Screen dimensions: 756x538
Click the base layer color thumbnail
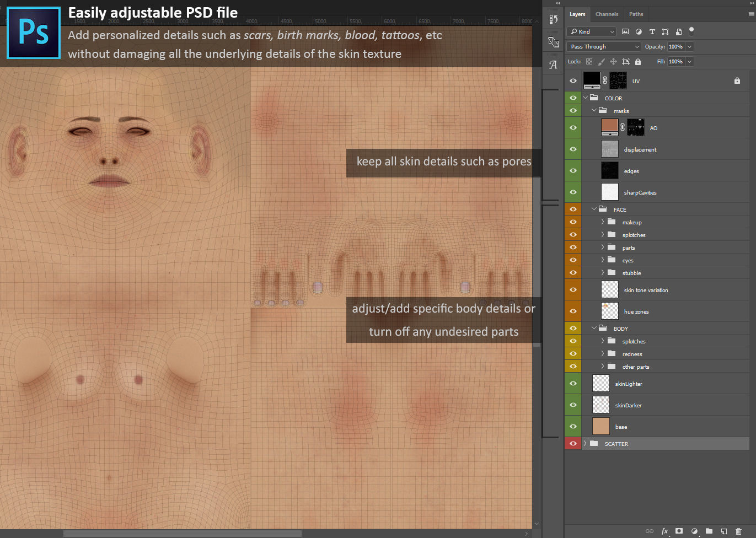pos(601,426)
